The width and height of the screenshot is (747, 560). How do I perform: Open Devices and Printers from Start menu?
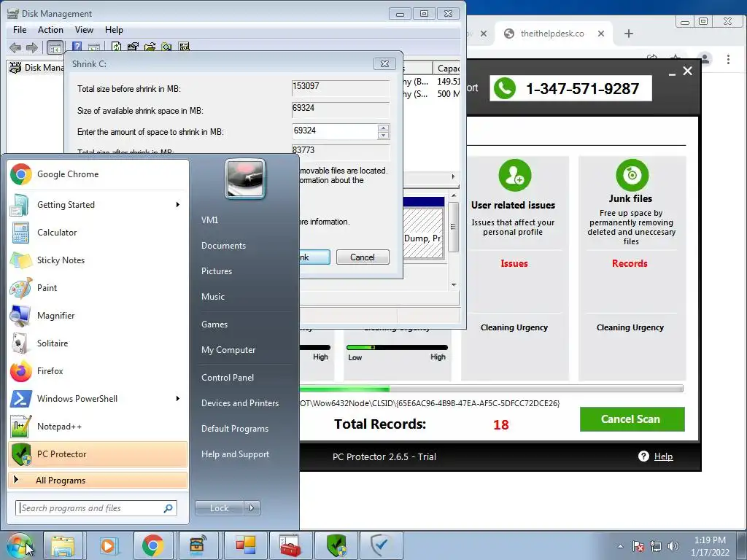click(x=239, y=403)
